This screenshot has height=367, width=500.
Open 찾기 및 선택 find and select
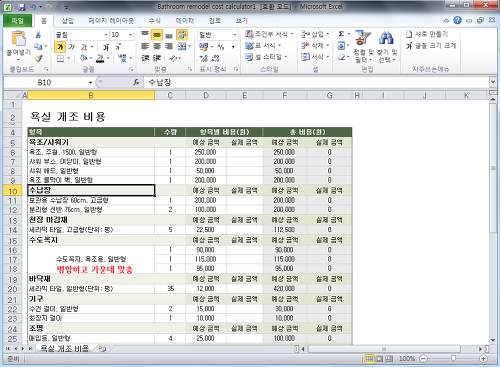tap(387, 47)
